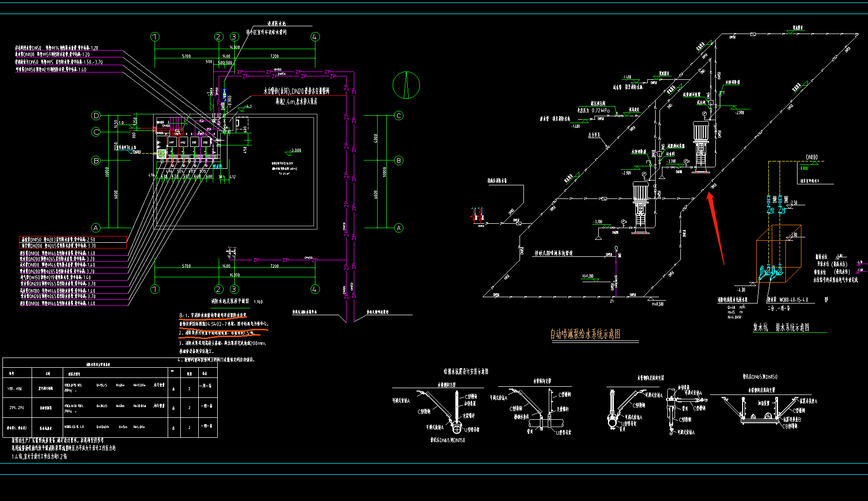Click title '自动喷淋泵给水系统示意图'
This screenshot has height=501, width=868.
coord(585,334)
